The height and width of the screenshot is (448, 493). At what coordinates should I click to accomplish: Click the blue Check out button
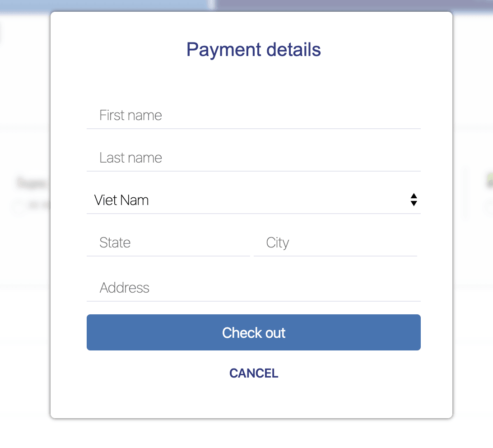click(x=253, y=332)
